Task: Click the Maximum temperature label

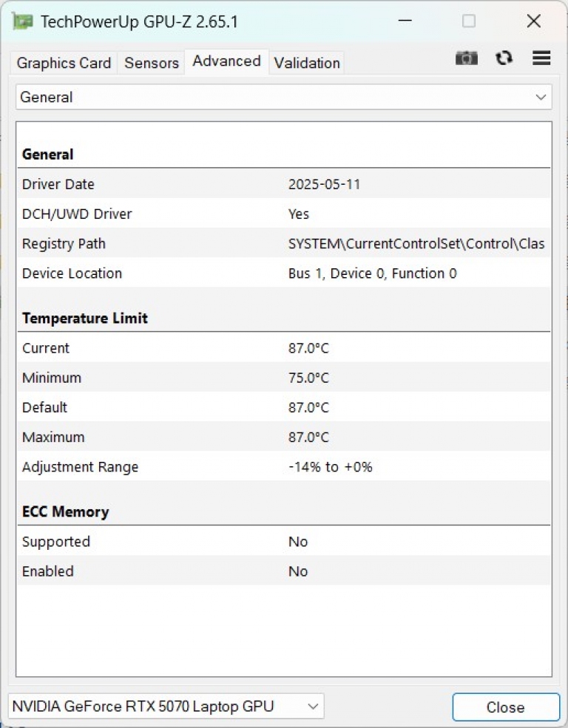Action: [53, 438]
